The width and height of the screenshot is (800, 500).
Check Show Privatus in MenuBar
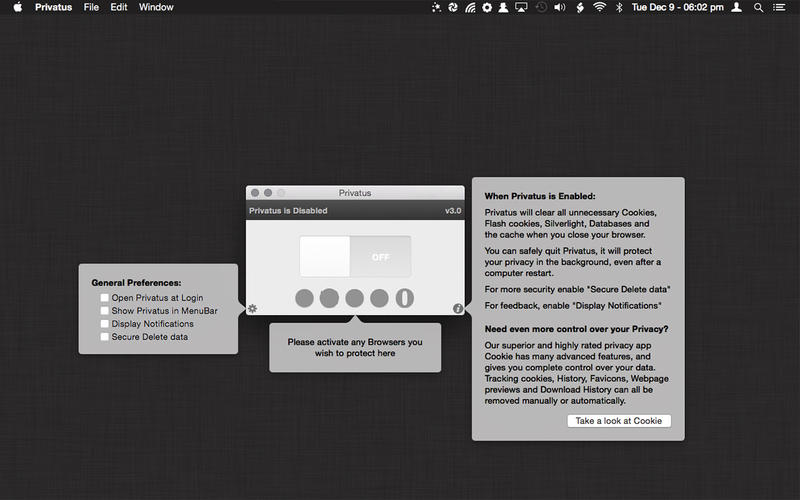tap(105, 311)
